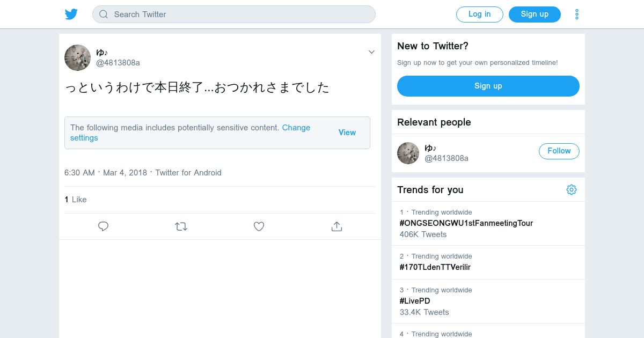The height and width of the screenshot is (338, 644).
Task: Share the tweet using the share icon
Action: pyautogui.click(x=336, y=226)
